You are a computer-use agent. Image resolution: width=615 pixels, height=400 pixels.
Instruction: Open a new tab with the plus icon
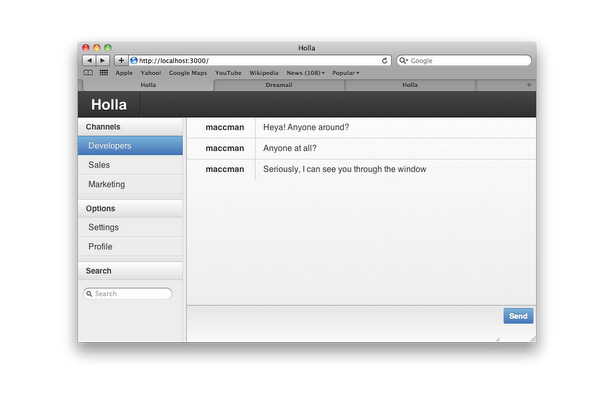pos(529,85)
